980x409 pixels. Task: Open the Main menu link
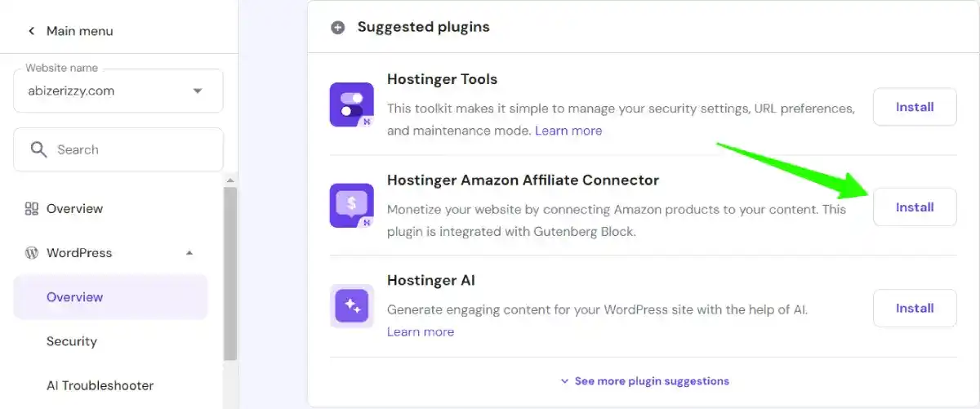79,31
